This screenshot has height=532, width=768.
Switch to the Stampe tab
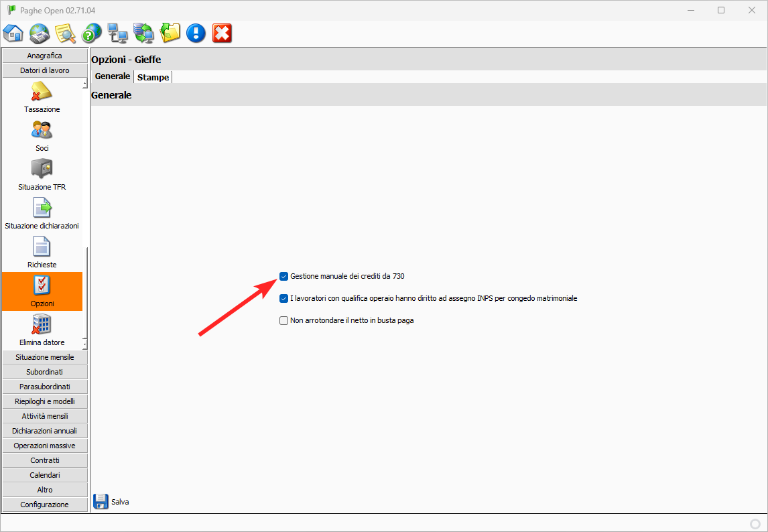coord(153,77)
